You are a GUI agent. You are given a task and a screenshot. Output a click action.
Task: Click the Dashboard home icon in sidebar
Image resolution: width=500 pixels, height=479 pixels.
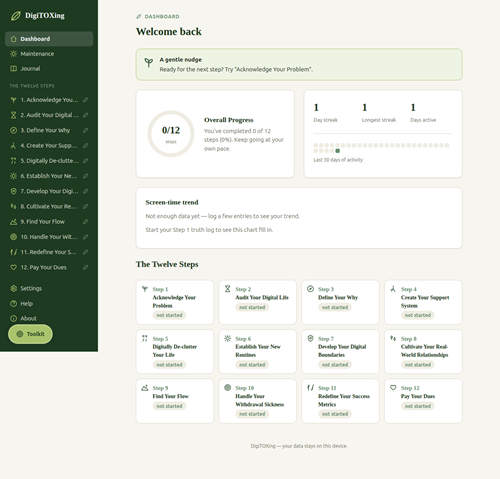pyautogui.click(x=13, y=39)
